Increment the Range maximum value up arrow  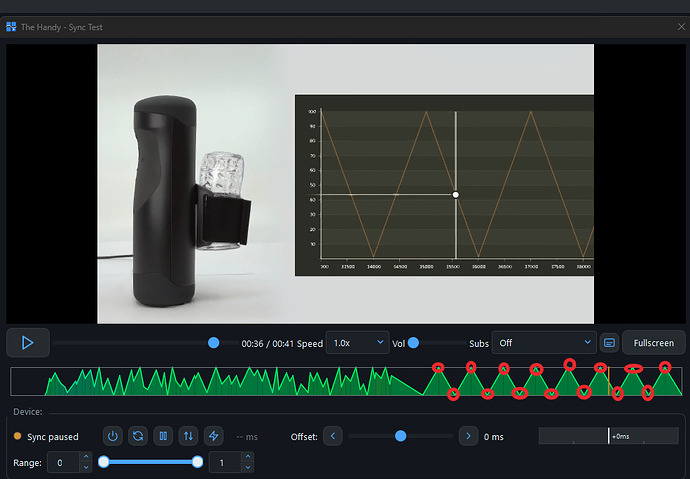pos(248,457)
